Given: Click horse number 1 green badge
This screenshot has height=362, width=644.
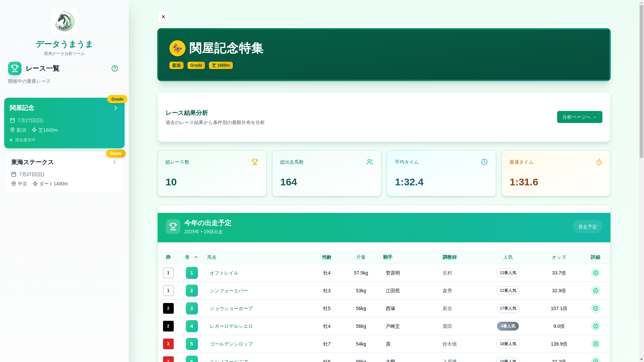Looking at the screenshot, I should coord(192,273).
